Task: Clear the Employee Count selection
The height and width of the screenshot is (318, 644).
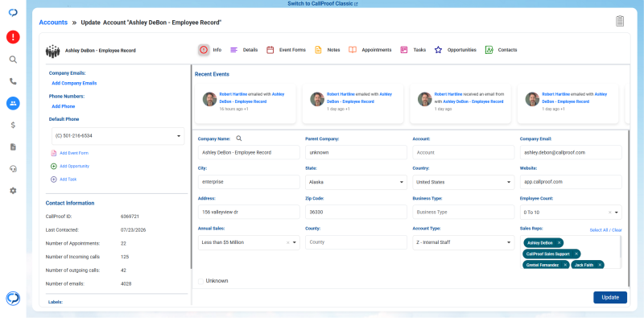Action: click(610, 213)
